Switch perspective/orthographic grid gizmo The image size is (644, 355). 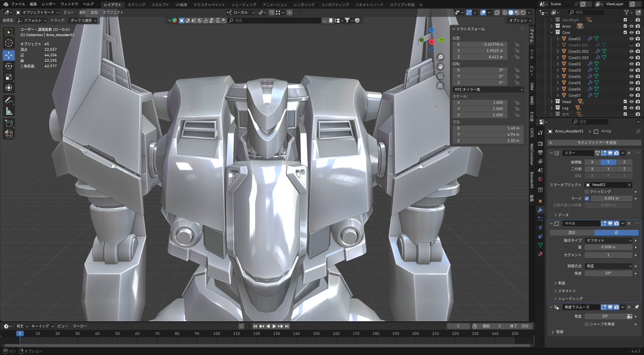pos(440,86)
